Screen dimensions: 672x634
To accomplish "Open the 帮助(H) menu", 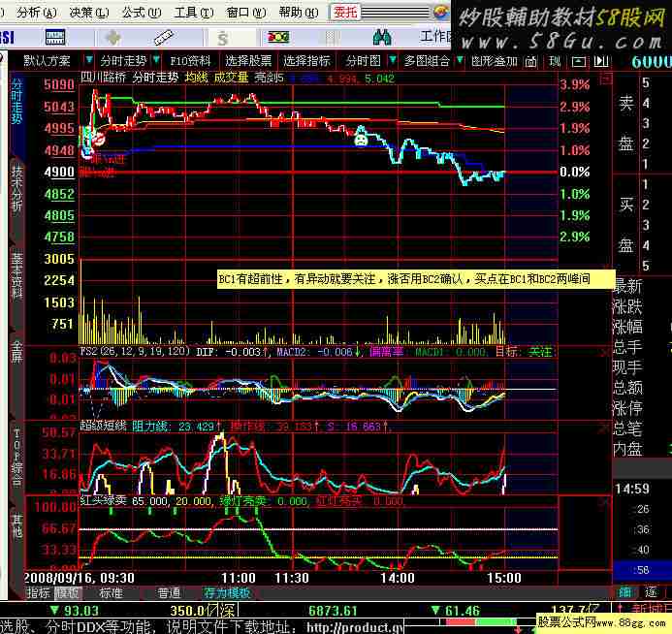I will [299, 13].
